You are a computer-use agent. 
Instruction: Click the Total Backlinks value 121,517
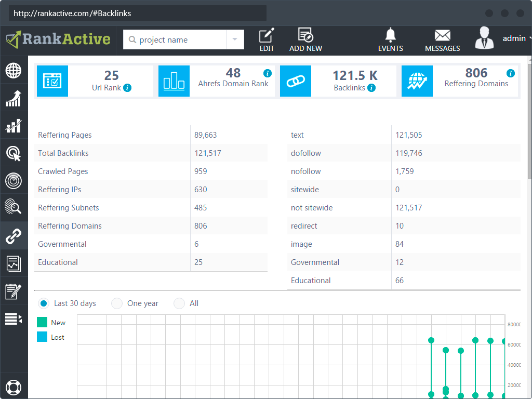coord(208,153)
